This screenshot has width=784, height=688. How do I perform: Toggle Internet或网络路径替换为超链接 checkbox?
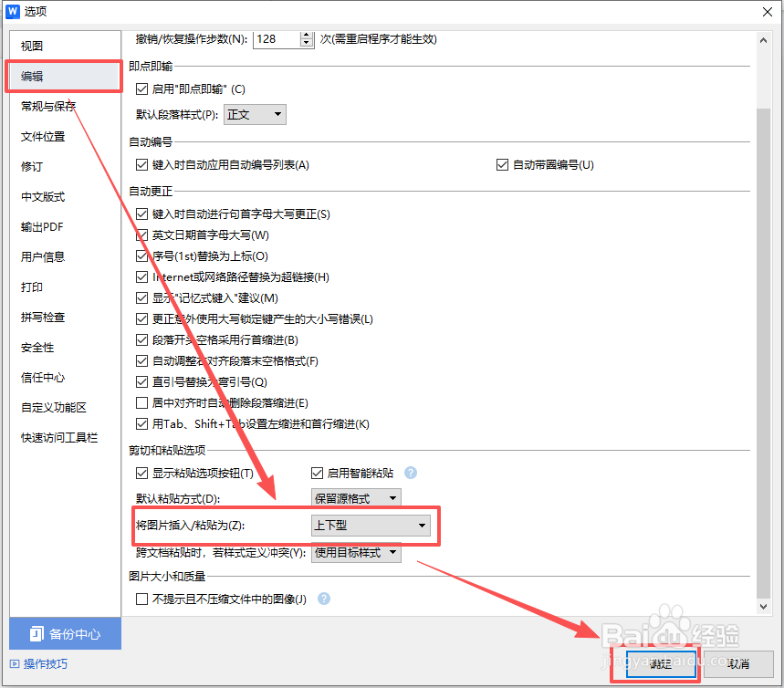(142, 277)
